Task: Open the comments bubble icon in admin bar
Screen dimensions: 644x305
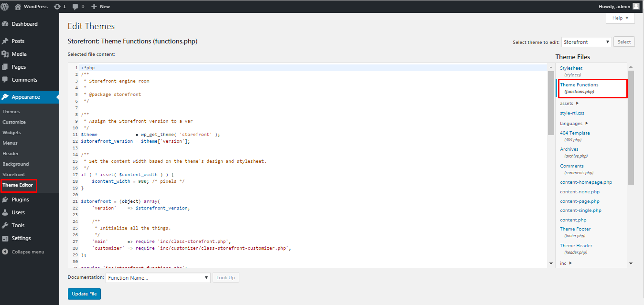Action: tap(75, 6)
